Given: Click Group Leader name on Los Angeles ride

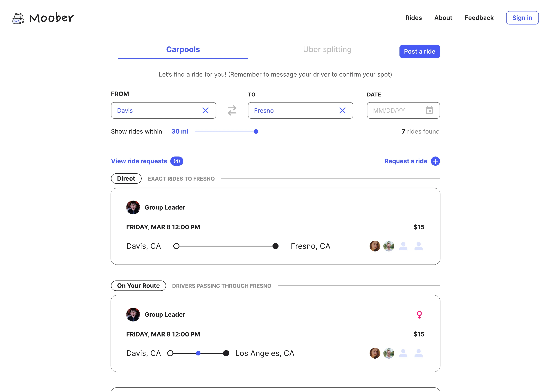Looking at the screenshot, I should point(165,315).
